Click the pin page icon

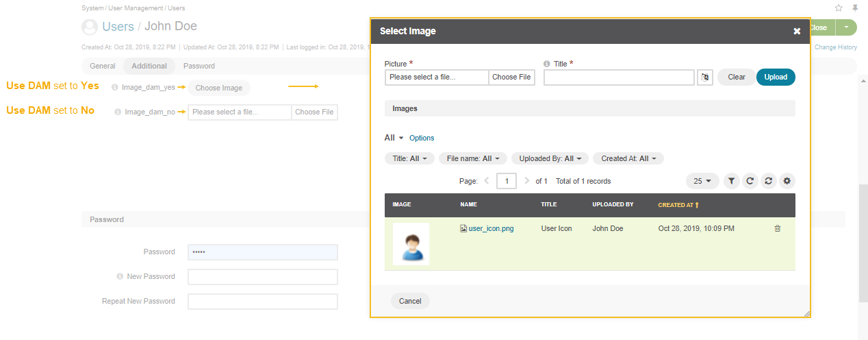(855, 8)
